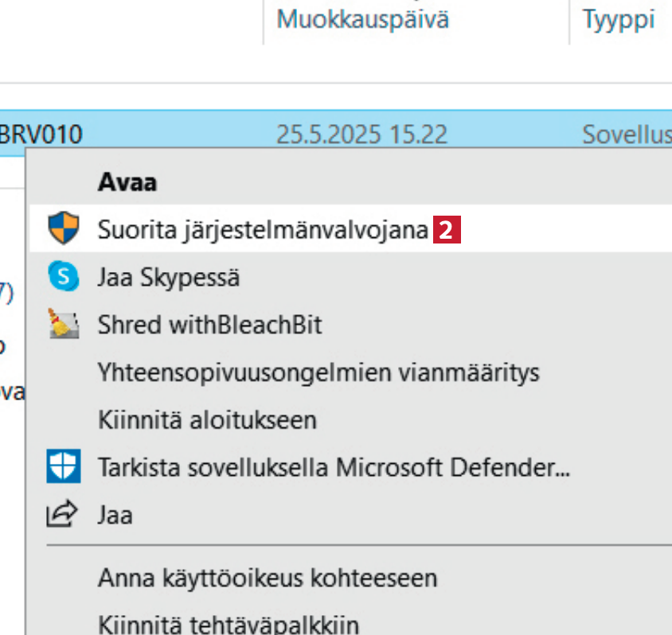The height and width of the screenshot is (635, 672).
Task: Click the blue Skype icon
Action: point(64,277)
